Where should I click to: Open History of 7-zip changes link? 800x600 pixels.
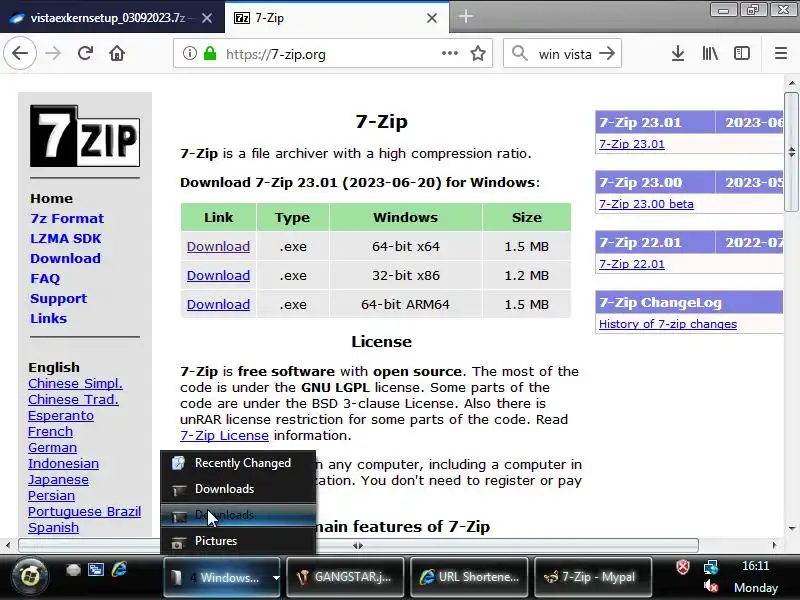tap(668, 324)
